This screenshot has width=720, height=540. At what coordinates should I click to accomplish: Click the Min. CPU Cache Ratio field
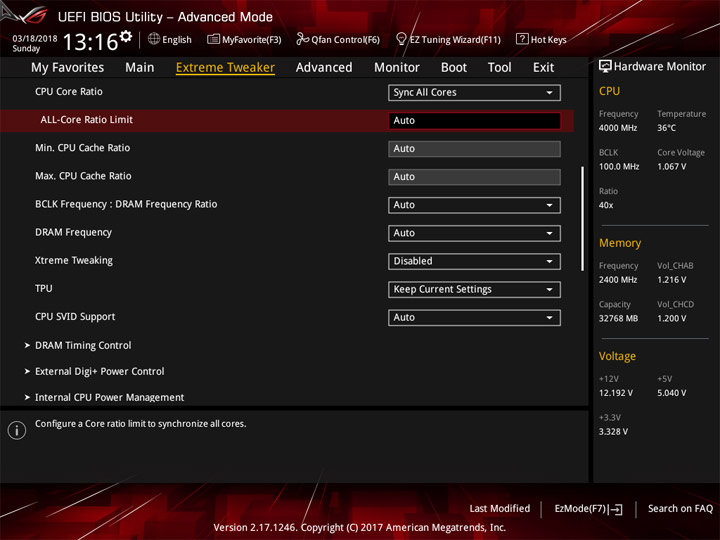(474, 149)
